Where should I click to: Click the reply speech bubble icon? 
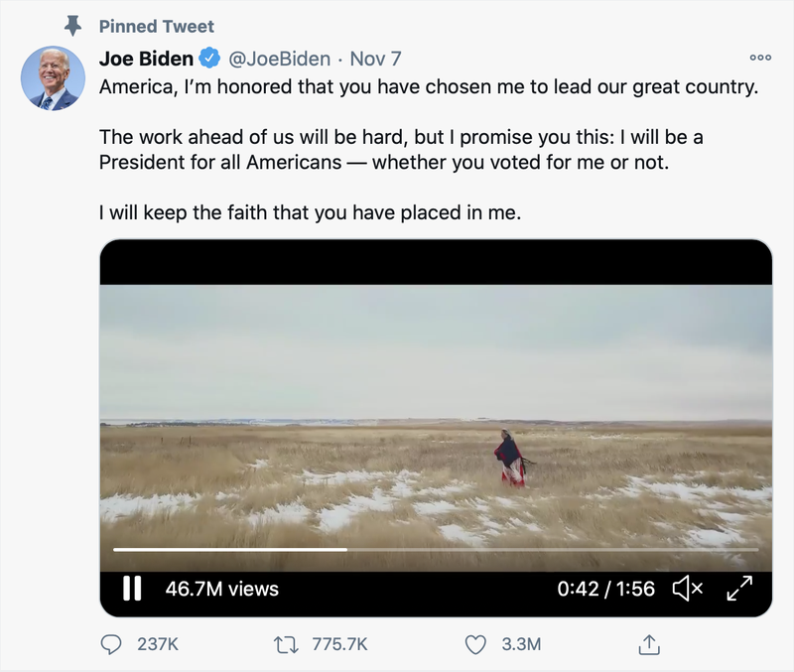(111, 644)
